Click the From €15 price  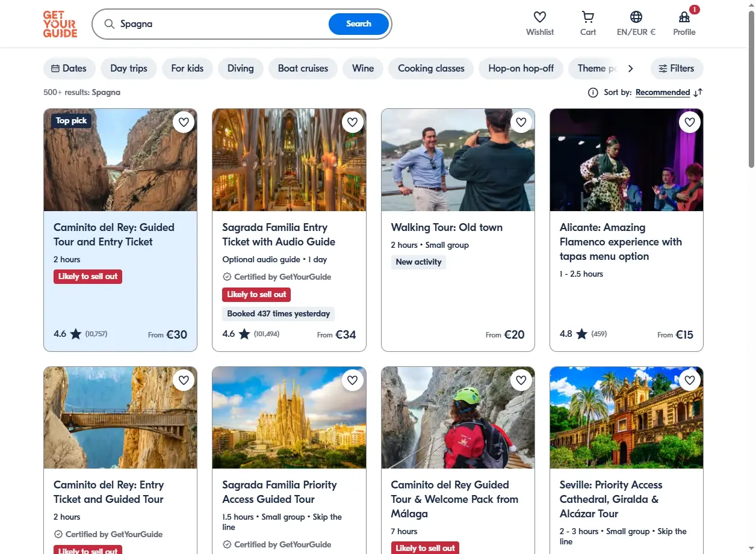(675, 334)
